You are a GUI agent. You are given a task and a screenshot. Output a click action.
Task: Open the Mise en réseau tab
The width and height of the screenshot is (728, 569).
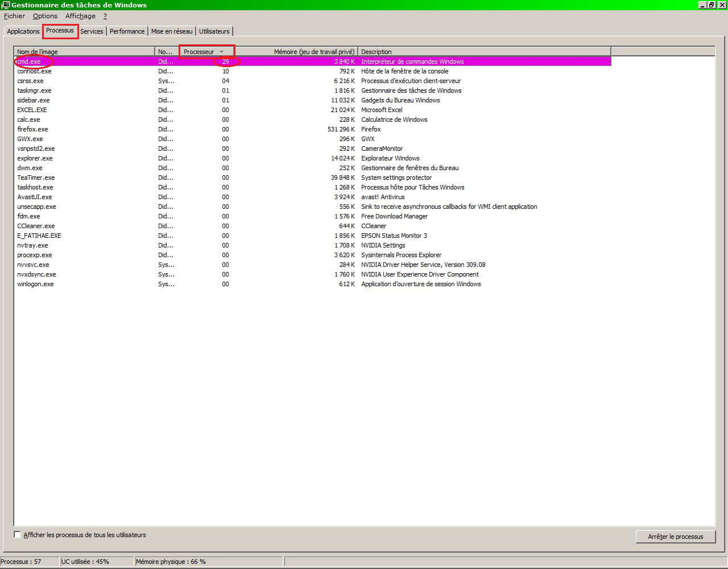[172, 31]
